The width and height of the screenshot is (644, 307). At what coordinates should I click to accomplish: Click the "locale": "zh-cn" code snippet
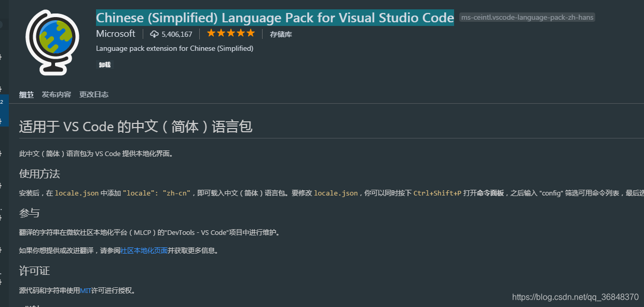click(157, 193)
